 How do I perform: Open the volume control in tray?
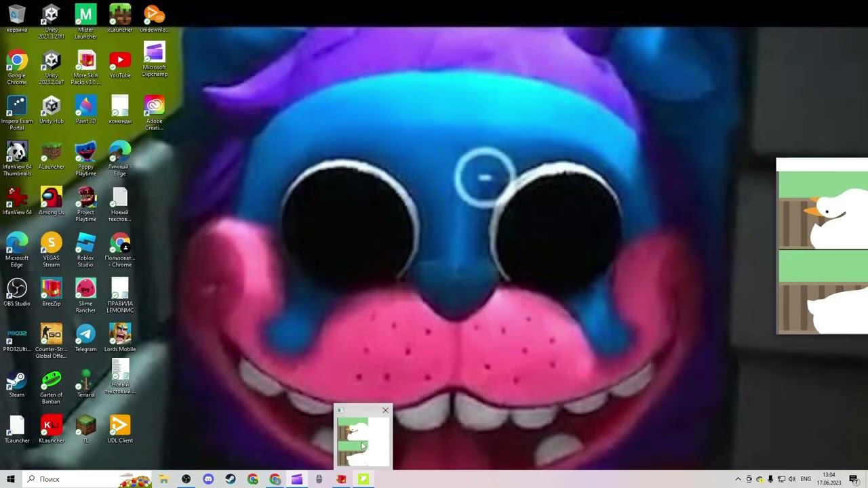792,479
